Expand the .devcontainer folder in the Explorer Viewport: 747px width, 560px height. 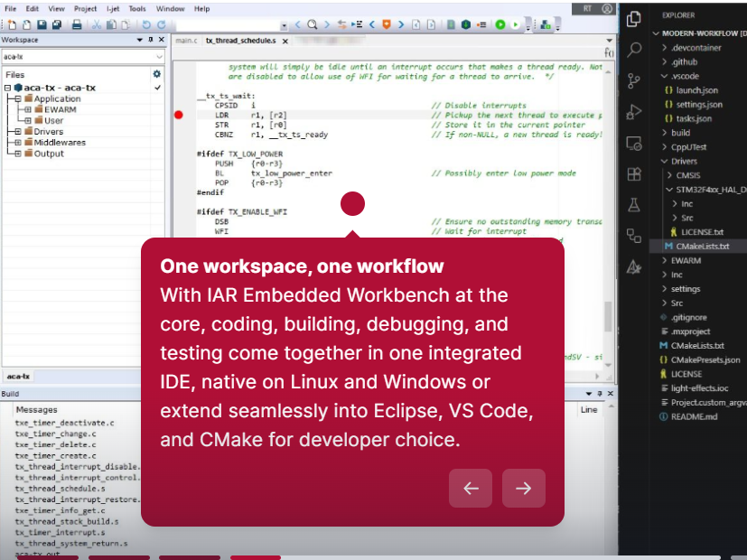(x=665, y=48)
